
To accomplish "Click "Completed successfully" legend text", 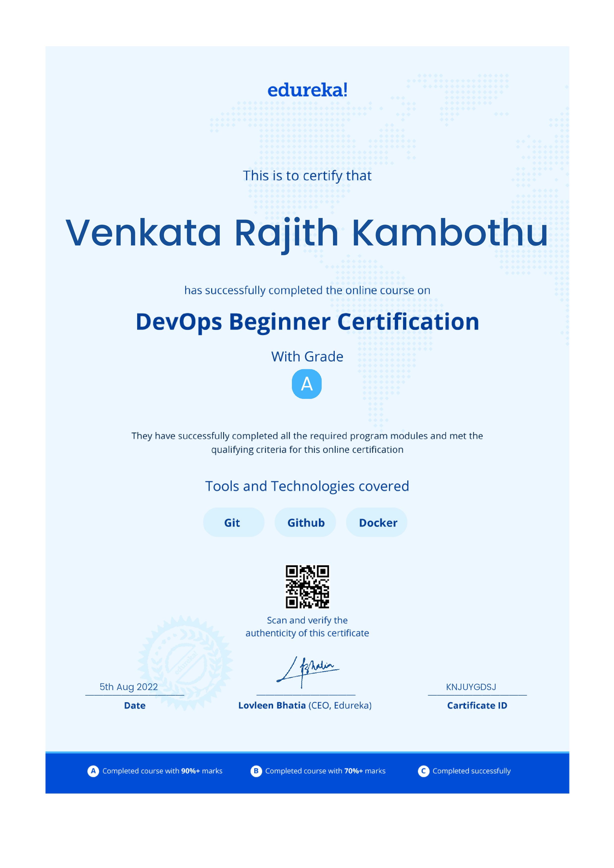I will pyautogui.click(x=472, y=771).
